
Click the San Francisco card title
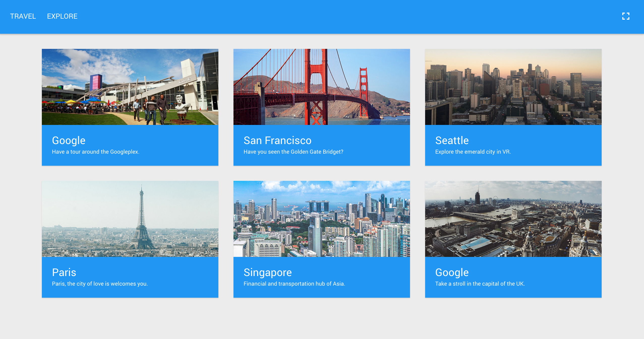point(277,141)
